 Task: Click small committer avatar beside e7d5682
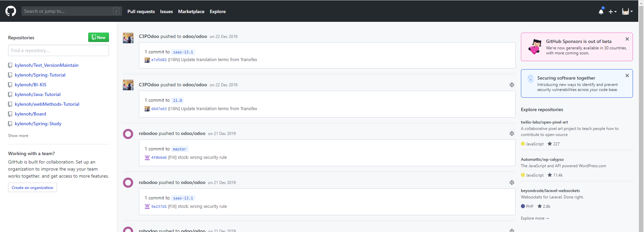click(x=147, y=60)
